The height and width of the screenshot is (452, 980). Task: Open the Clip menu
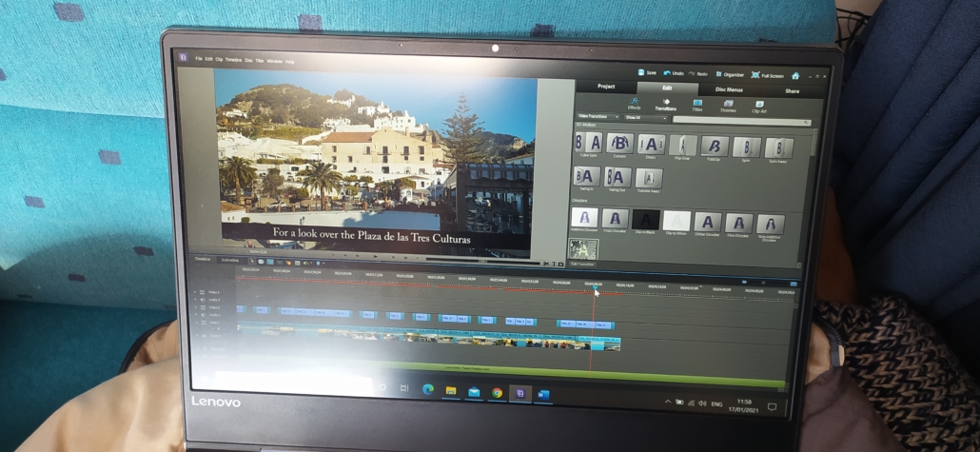[x=219, y=60]
